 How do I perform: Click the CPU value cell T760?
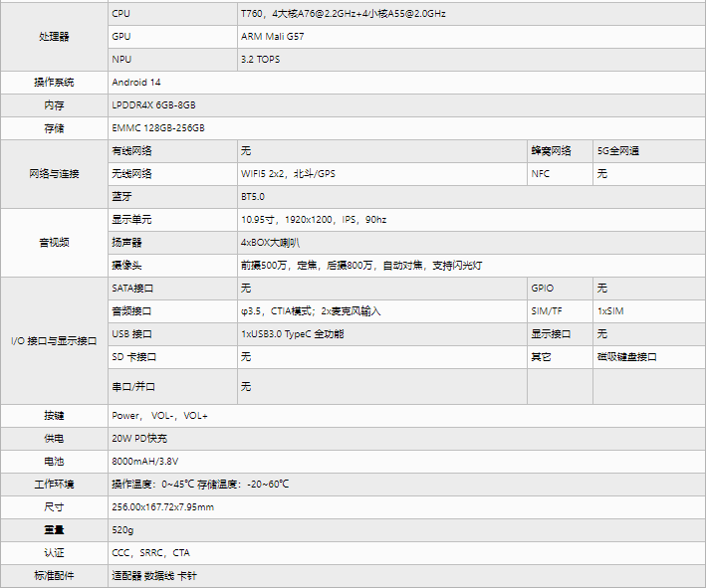pyautogui.click(x=471, y=14)
